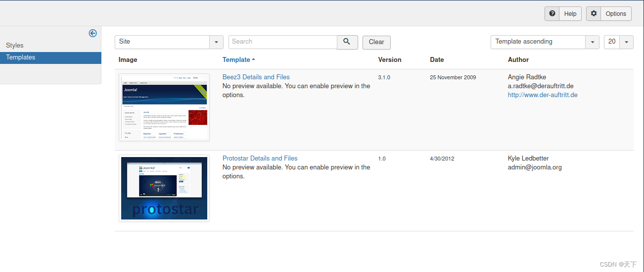The image size is (644, 272).
Task: Visit the http://www.der-auftritt.de link
Action: tap(543, 95)
